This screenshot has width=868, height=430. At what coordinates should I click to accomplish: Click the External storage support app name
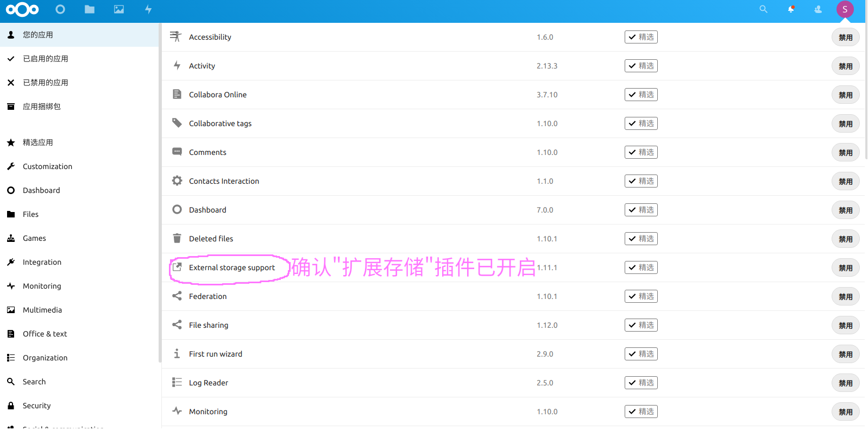point(232,267)
